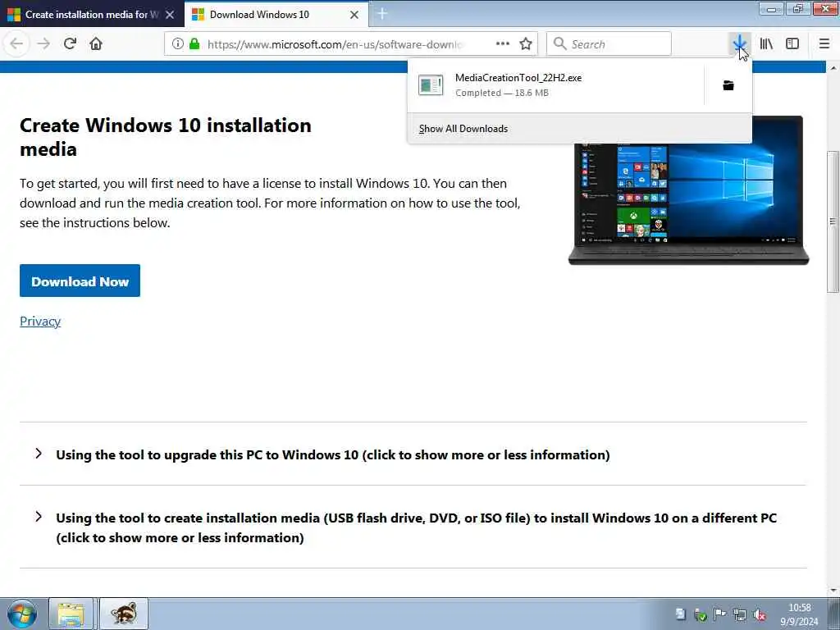Click the Show desktop button

click(833, 614)
